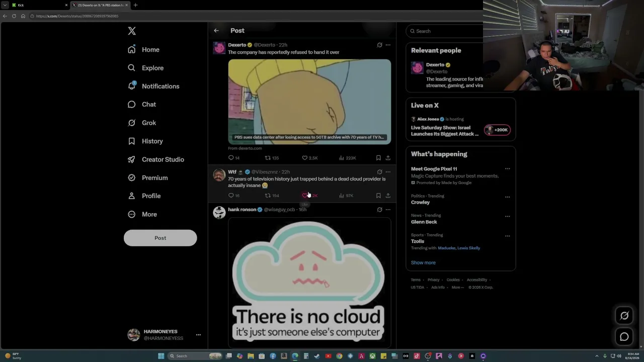This screenshot has height=362, width=644.
Task: Open Chat from the sidebar
Action: [142, 105]
